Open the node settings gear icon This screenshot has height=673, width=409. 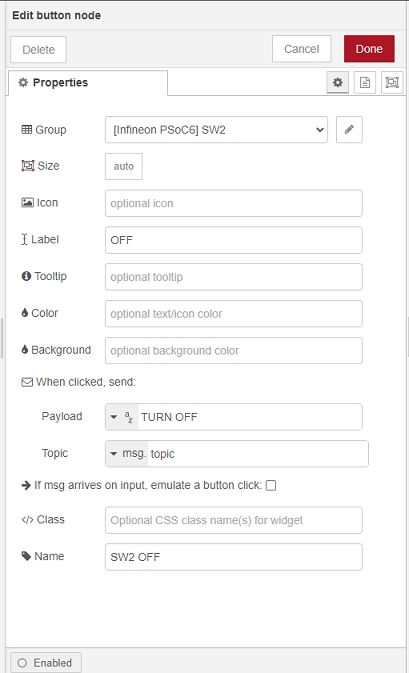coord(338,82)
